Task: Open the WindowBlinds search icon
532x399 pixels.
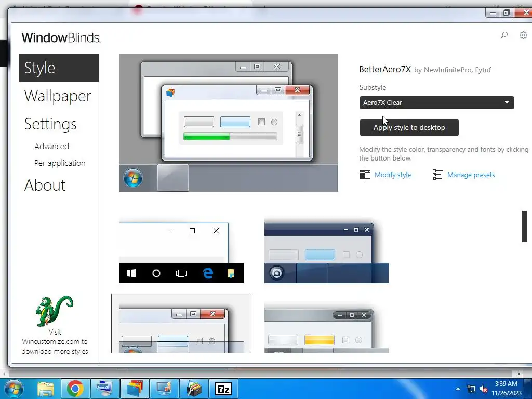Action: click(x=504, y=35)
